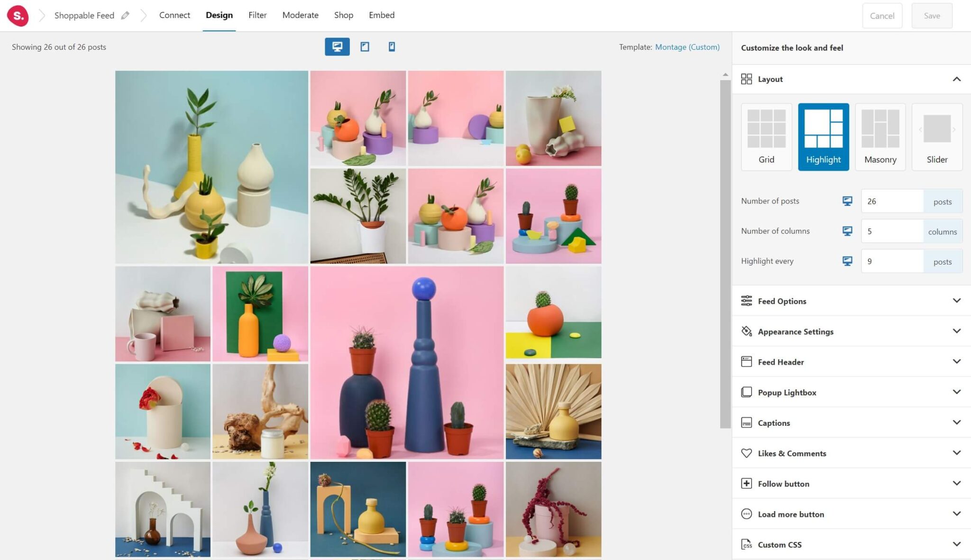
Task: Open the Montage (Custom) template link
Action: click(x=687, y=46)
